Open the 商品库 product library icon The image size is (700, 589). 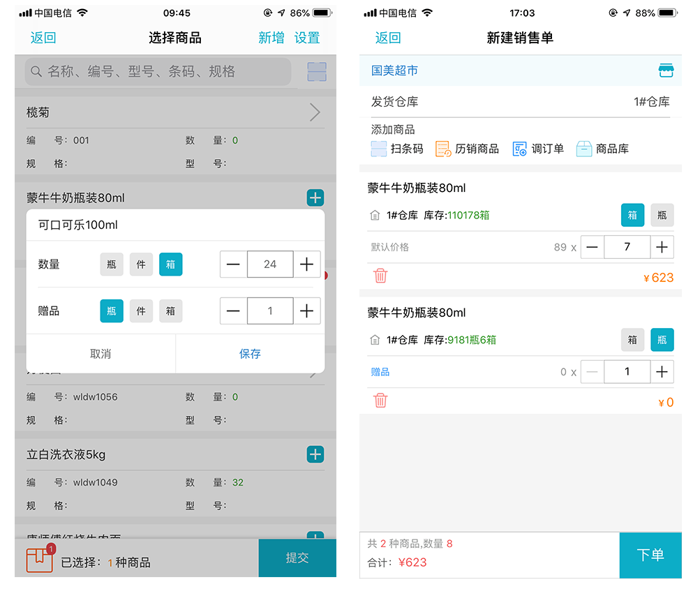click(583, 148)
